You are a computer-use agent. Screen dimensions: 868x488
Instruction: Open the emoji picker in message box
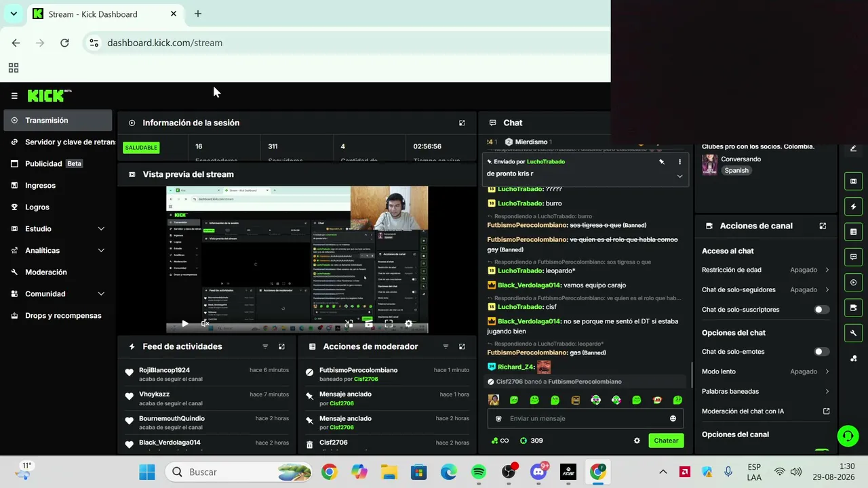[x=673, y=418]
